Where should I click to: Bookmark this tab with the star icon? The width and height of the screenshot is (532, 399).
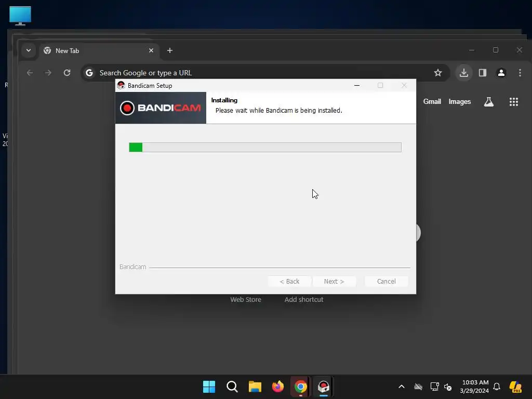tap(437, 73)
